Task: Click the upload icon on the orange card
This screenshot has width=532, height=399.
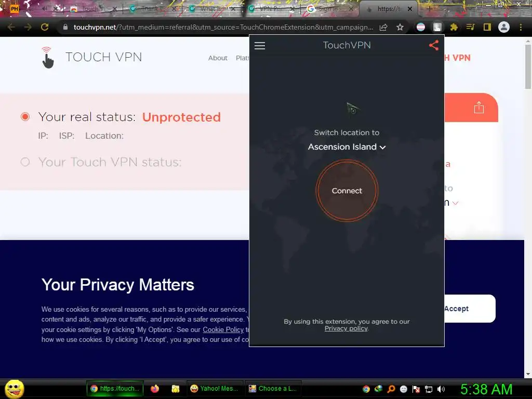Action: coord(478,108)
